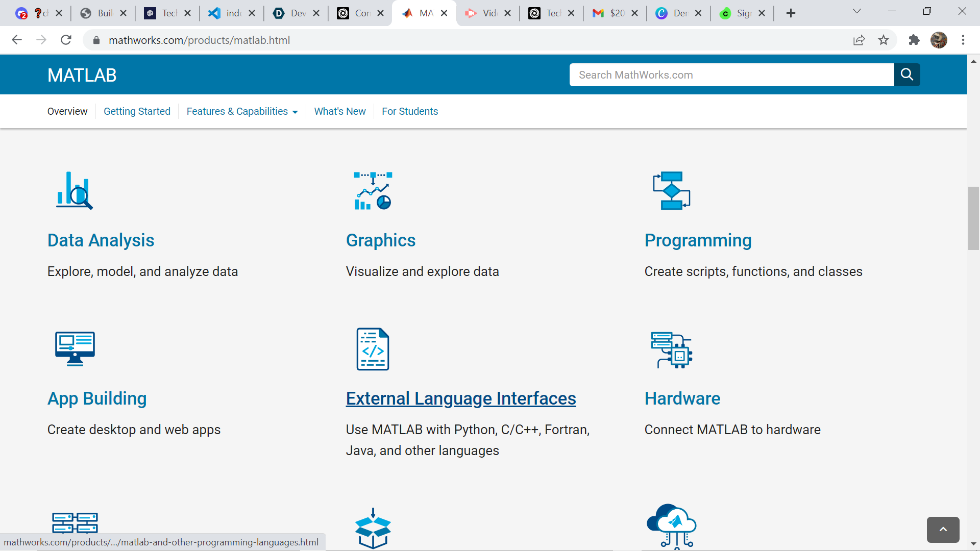Click the Data Analysis bar chart icon
980x551 pixels.
click(75, 191)
